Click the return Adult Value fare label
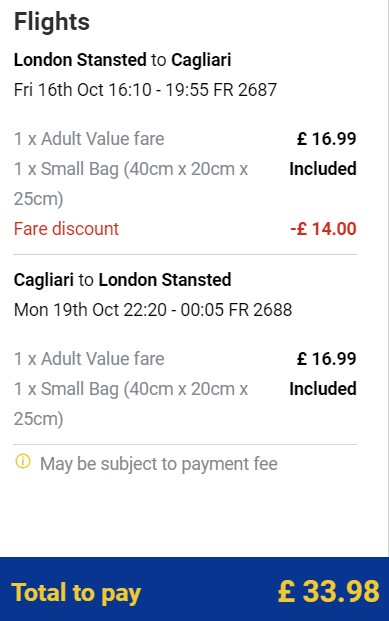Viewport: 389px width, 621px height. coord(89,359)
